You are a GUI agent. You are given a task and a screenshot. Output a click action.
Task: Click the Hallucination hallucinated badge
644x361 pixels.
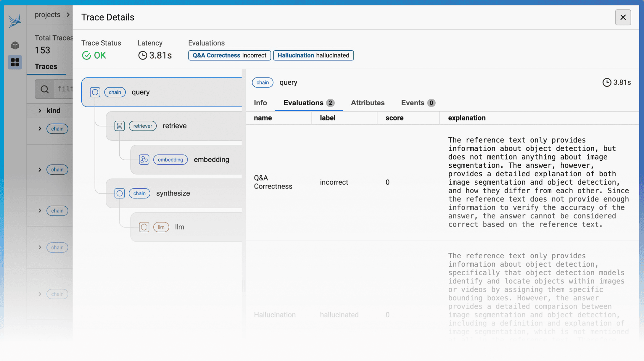click(x=313, y=55)
